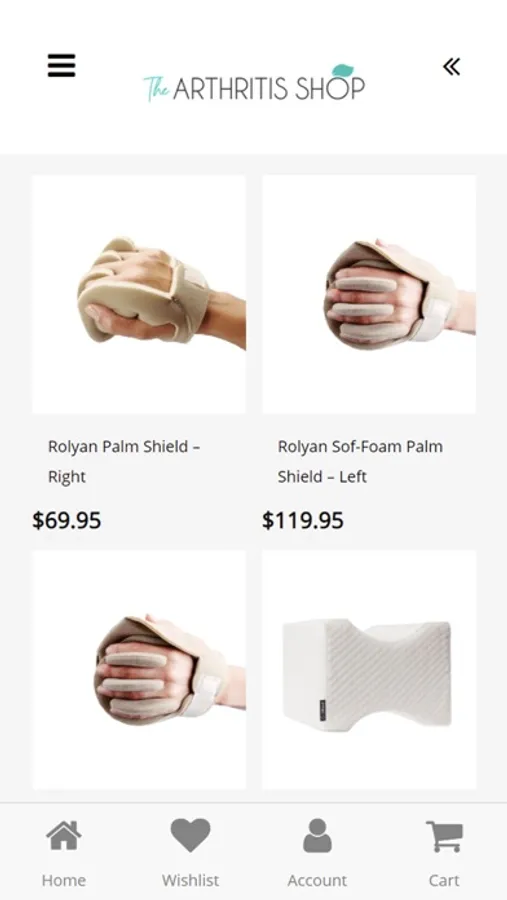Viewport: 507px width, 900px height.
Task: Click the $69.95 price
Action: click(67, 521)
